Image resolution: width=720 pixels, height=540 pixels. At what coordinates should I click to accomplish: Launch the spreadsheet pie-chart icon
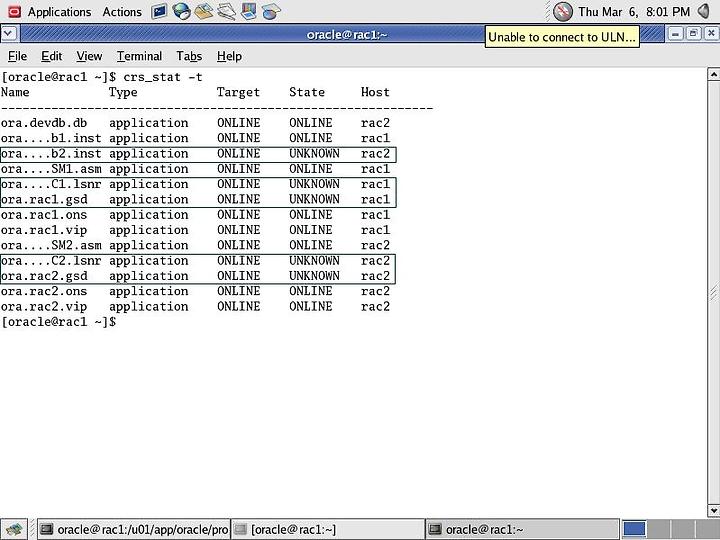coord(271,11)
